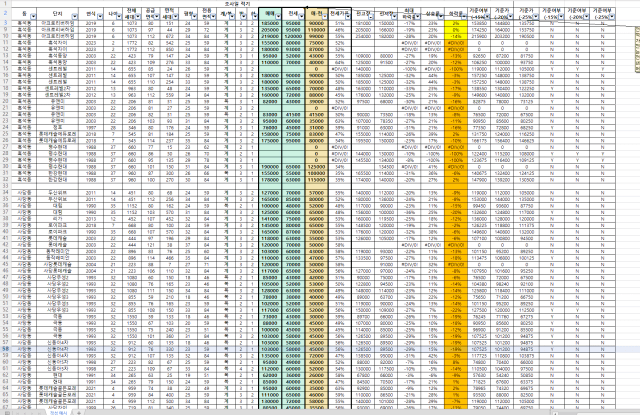Expand the 매매 column filter arrow
This screenshot has height=415, width=640.
click(x=278, y=16)
